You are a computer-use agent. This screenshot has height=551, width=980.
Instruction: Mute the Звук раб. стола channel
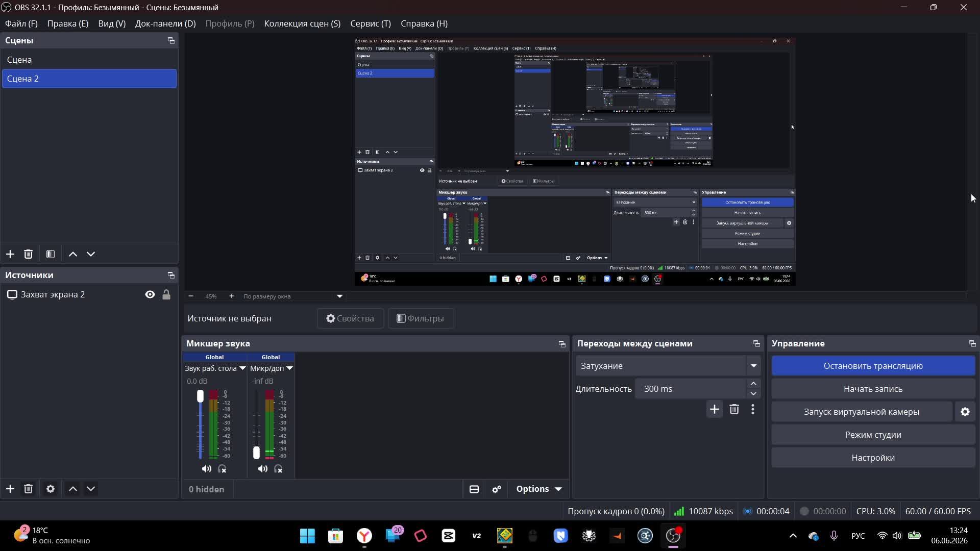(x=207, y=469)
